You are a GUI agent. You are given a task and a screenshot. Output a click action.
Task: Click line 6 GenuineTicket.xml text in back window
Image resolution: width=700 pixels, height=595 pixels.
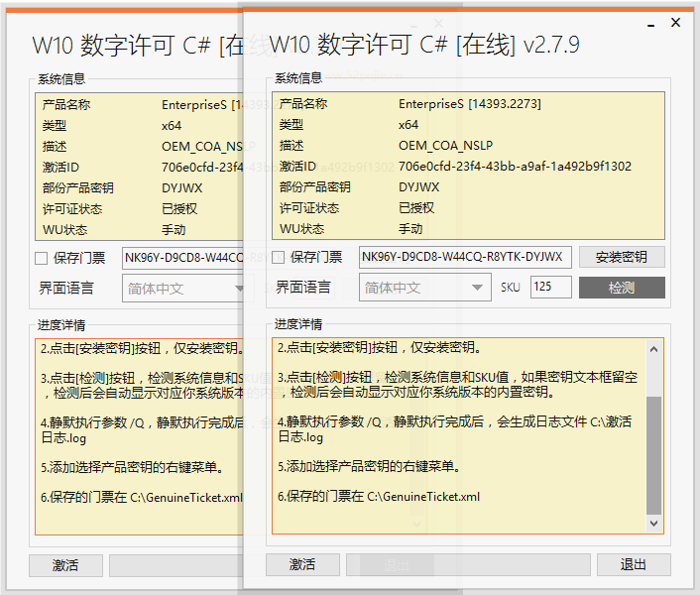coord(142,497)
